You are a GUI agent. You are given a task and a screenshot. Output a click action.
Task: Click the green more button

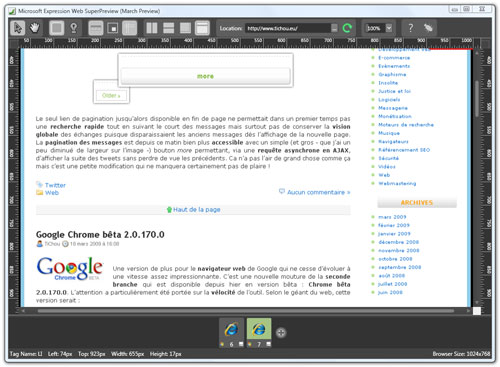point(205,76)
